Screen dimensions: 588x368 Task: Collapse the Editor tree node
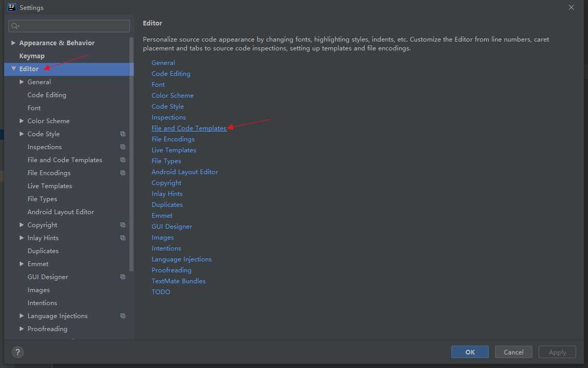coord(14,69)
